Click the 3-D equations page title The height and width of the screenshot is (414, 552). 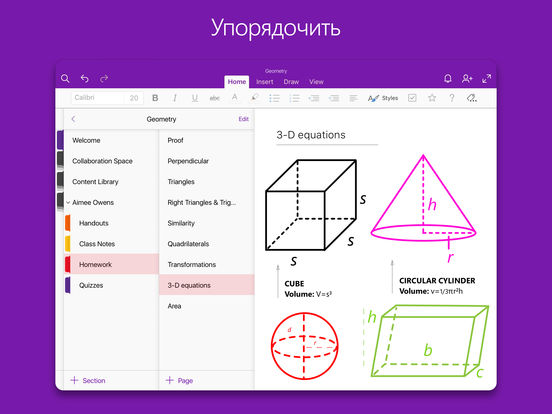click(x=311, y=135)
